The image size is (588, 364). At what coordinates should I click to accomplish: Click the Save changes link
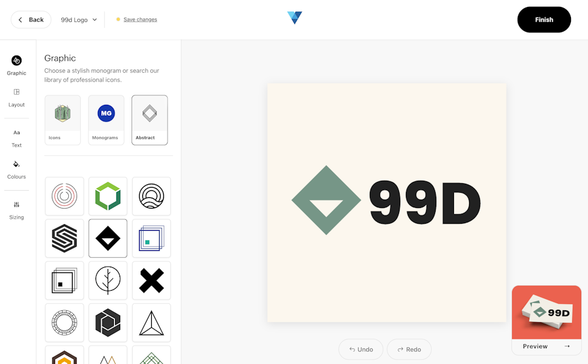(x=140, y=20)
